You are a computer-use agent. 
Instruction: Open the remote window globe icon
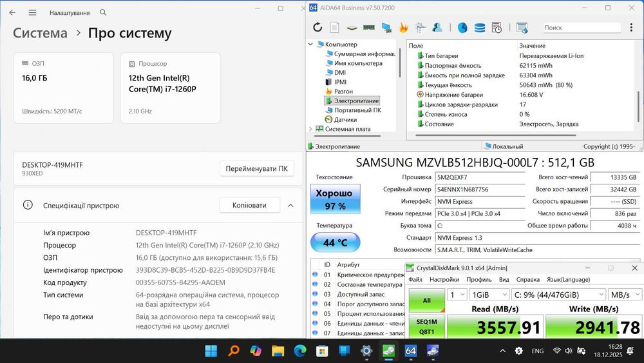(522, 28)
